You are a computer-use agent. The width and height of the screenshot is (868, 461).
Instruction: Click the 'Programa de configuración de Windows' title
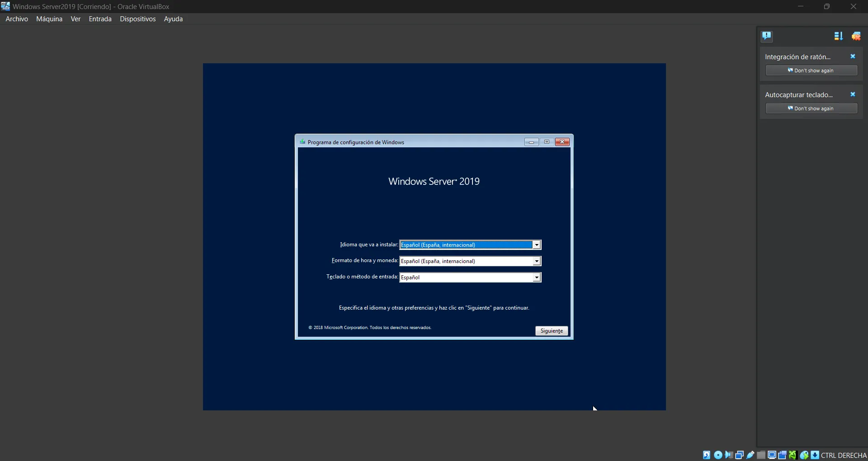[x=356, y=142]
